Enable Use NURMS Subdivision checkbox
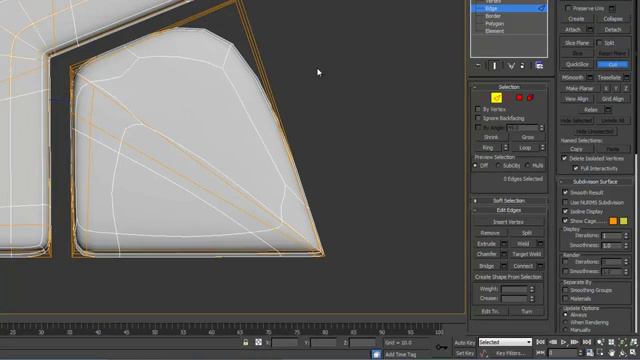The width and height of the screenshot is (640, 360). [565, 202]
